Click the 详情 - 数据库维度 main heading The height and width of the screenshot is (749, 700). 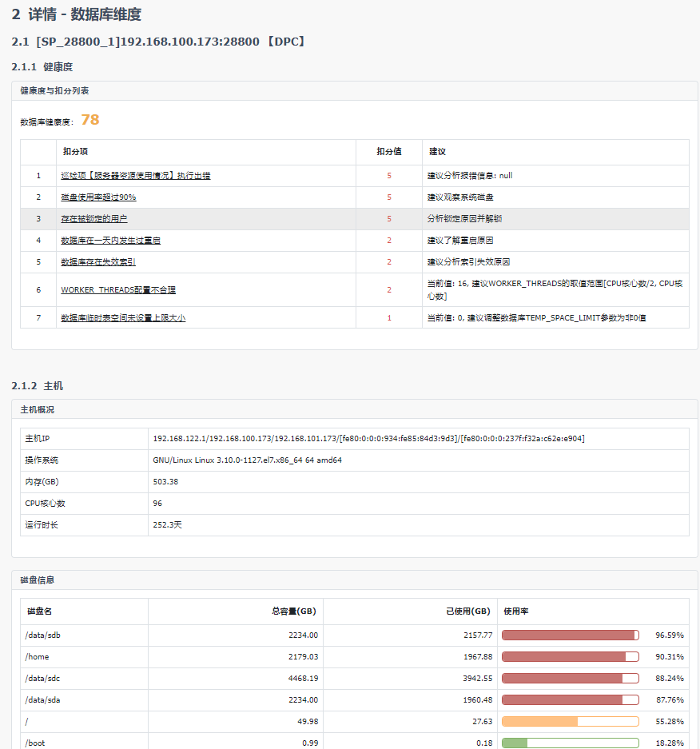click(77, 14)
